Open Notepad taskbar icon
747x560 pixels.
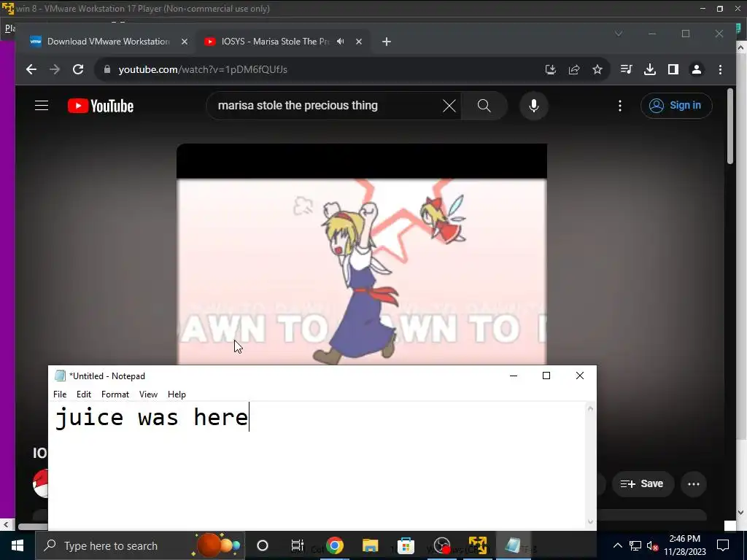pyautogui.click(x=513, y=545)
